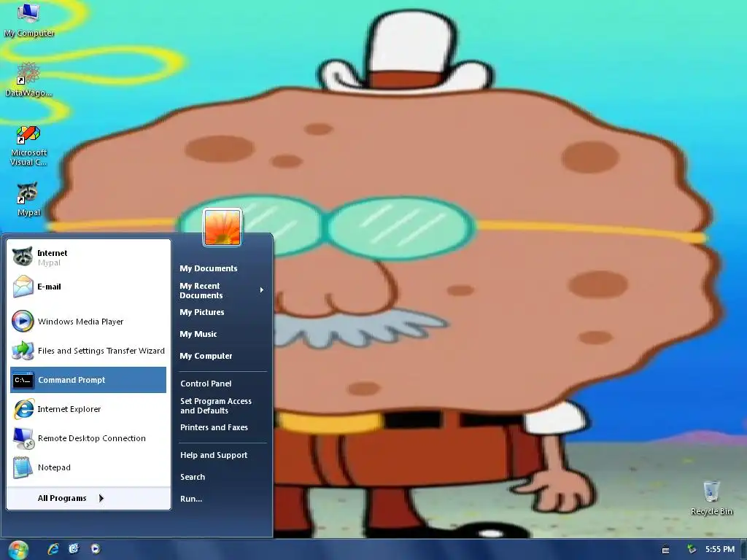Expand All Programs
Image resolution: width=747 pixels, height=560 pixels.
[x=88, y=498]
